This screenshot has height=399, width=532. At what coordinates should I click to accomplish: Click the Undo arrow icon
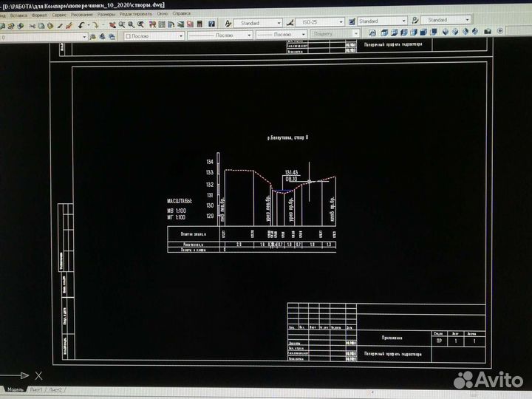81,25
